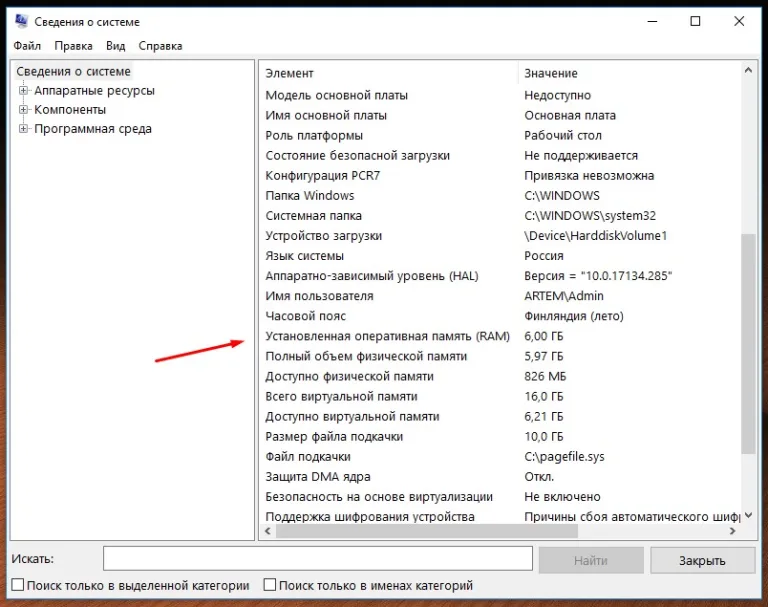This screenshot has width=768, height=607.
Task: Click the horizontal scrollbar thumb
Action: click(x=427, y=531)
